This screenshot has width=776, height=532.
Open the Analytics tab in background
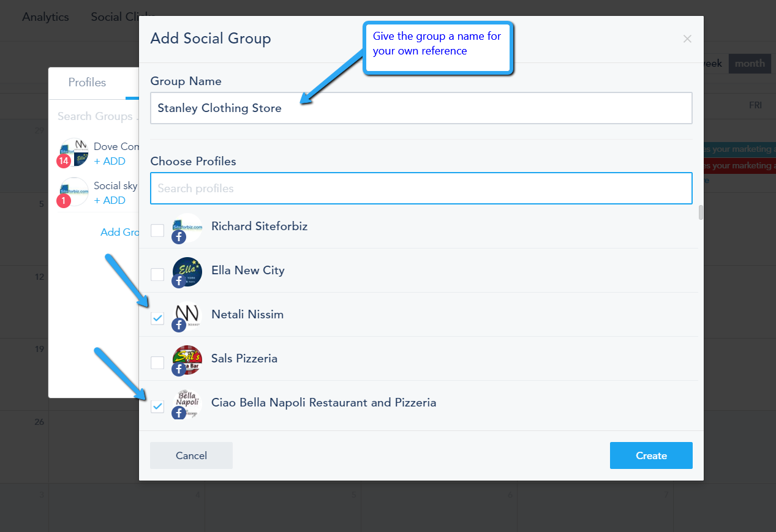[x=46, y=17]
